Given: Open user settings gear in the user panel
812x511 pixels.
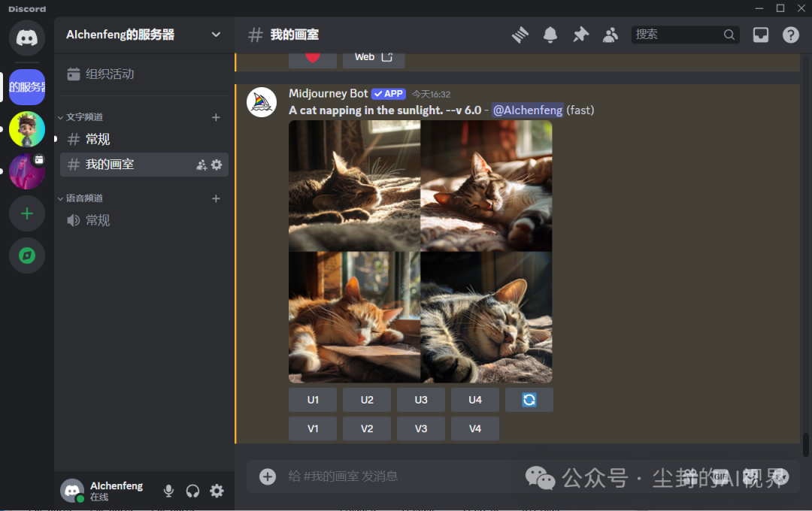Looking at the screenshot, I should 217,491.
